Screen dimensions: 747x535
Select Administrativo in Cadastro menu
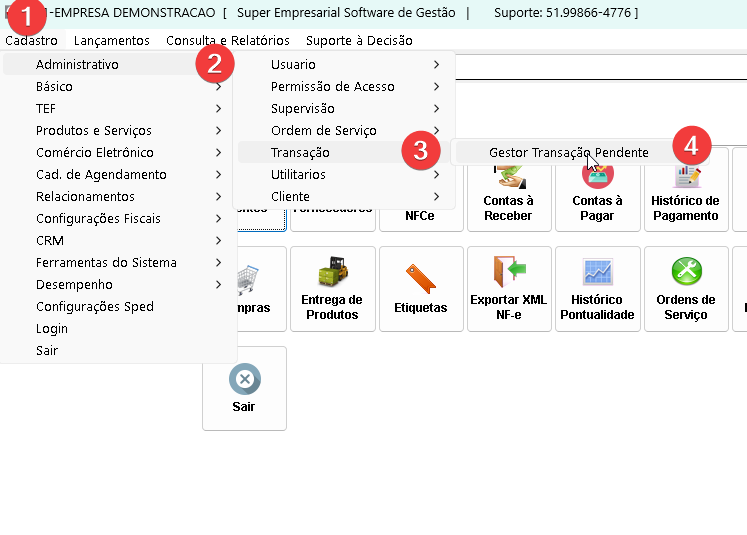pyautogui.click(x=117, y=64)
